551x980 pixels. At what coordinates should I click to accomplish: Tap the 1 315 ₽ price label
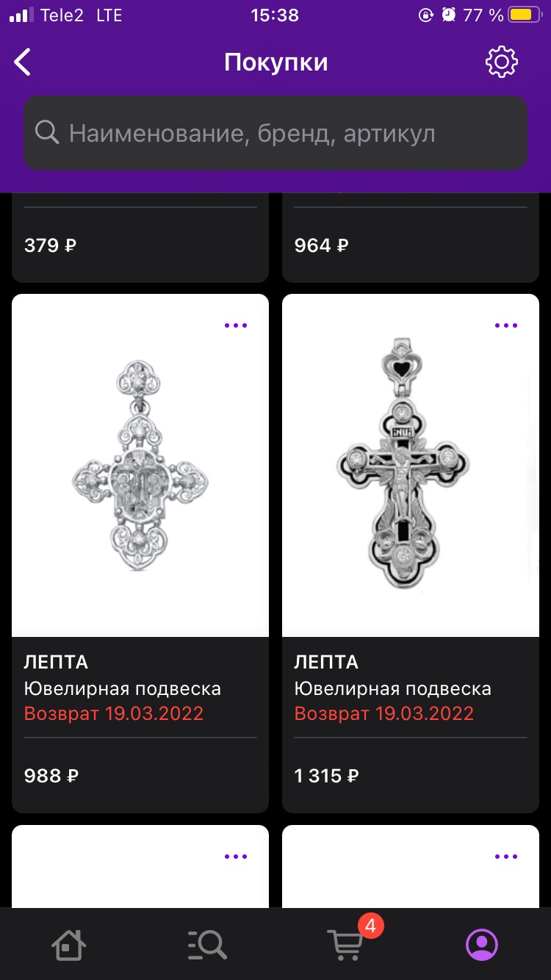326,776
